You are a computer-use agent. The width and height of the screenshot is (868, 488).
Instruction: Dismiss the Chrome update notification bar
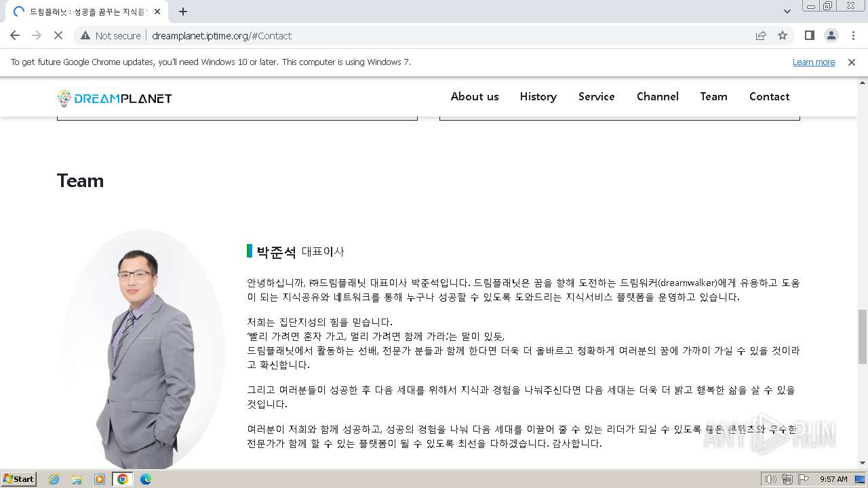[x=852, y=62]
